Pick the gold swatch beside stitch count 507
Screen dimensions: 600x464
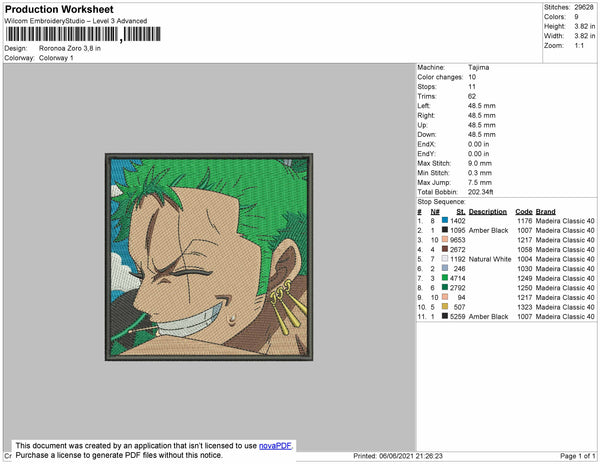coord(445,306)
